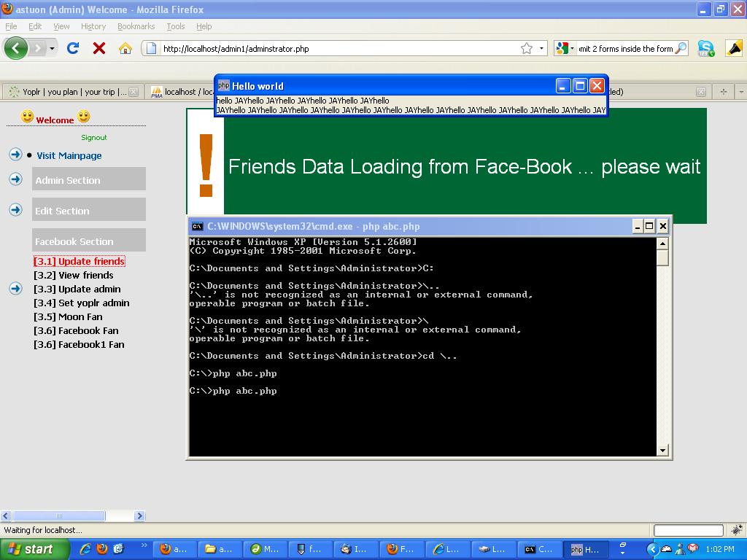Open the Bookmarks menu
747x560 pixels.
[x=136, y=26]
